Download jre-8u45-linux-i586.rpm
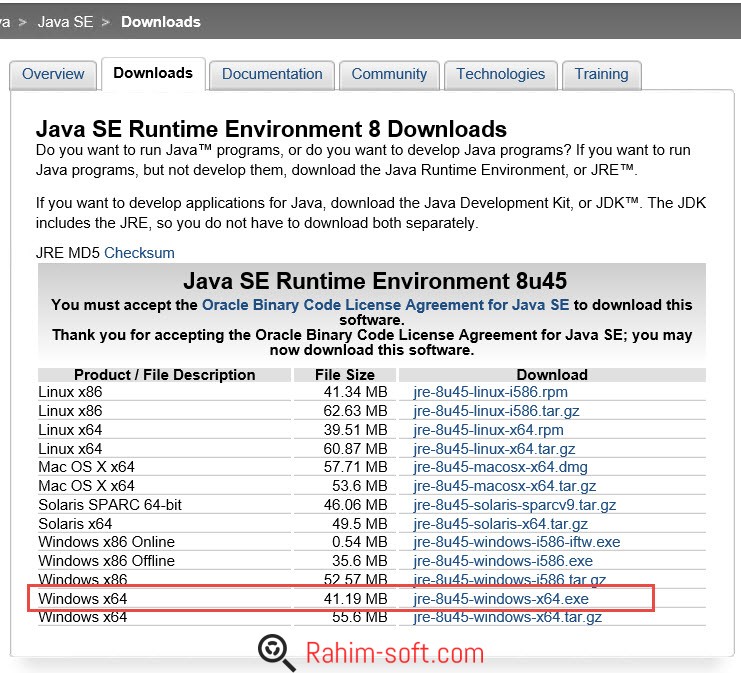Screen dimensions: 741x673 click(x=490, y=392)
